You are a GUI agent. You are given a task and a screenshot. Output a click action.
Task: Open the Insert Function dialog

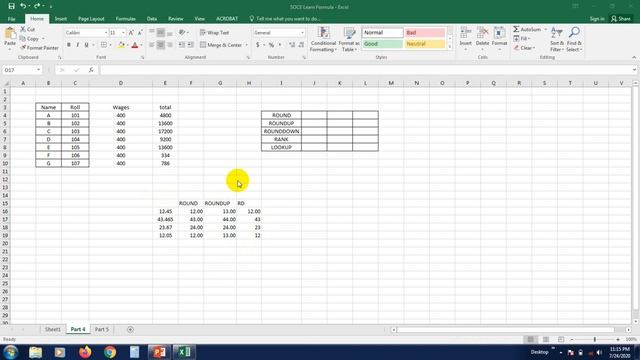[91, 70]
